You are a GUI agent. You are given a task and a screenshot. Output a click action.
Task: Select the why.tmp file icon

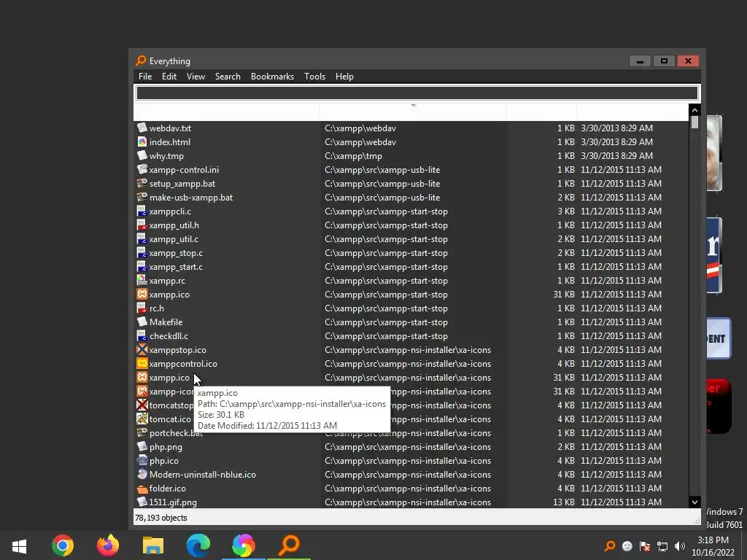pyautogui.click(x=142, y=155)
